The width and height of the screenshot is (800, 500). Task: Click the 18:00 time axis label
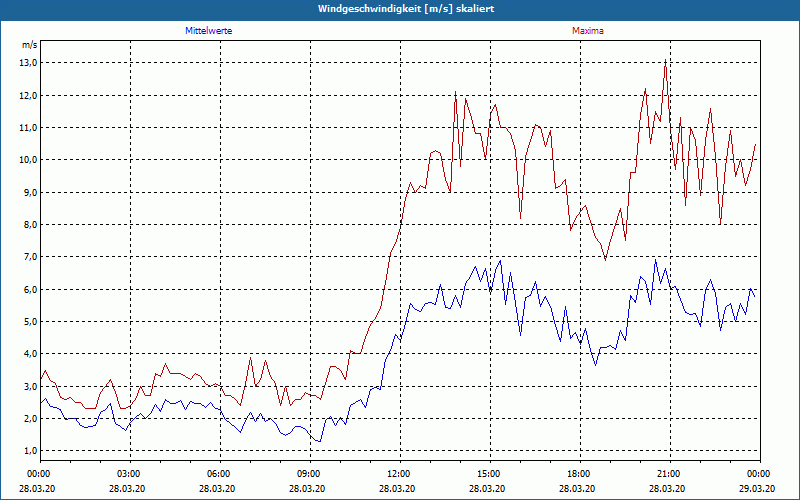[x=581, y=474]
